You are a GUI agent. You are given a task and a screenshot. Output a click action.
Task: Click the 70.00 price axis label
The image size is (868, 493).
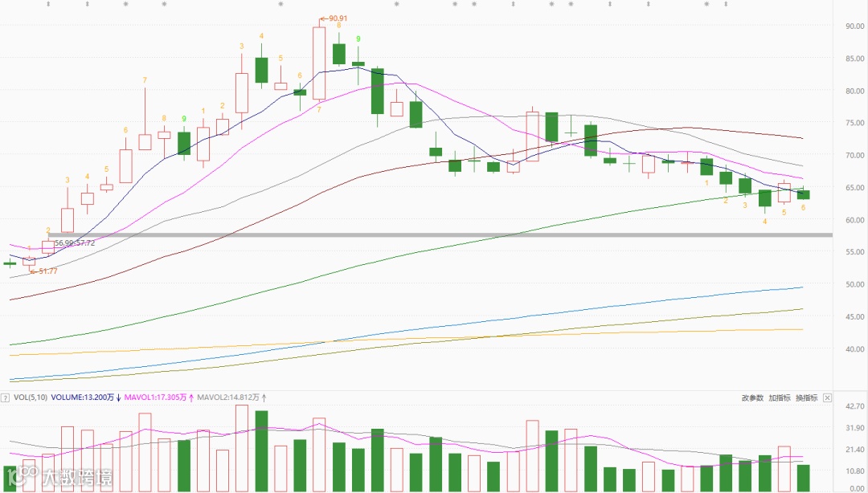854,156
